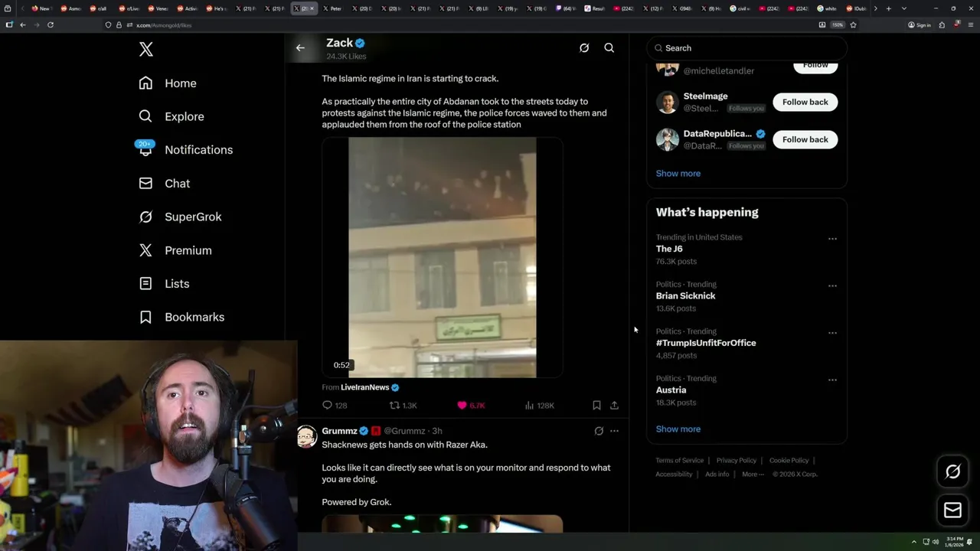Open Lists in the sidebar
This screenshot has width=980, height=551.
click(164, 284)
